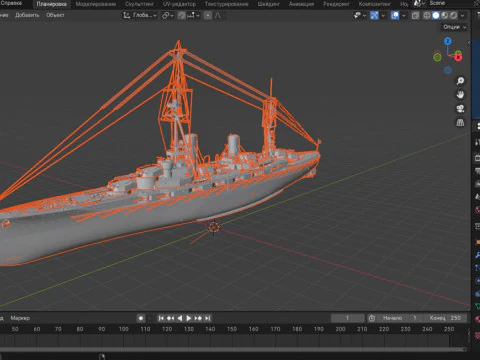Toggle viewport gizmos display
480x360 pixels.
point(374,15)
